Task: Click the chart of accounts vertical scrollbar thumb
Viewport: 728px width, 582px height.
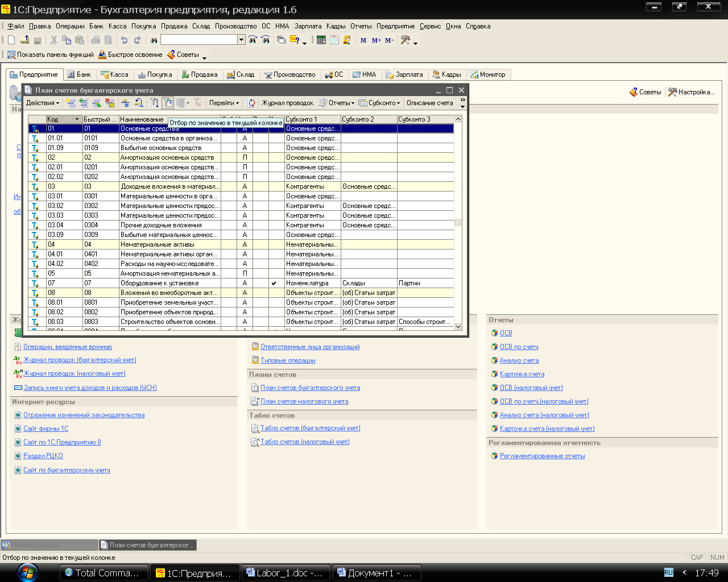Action: 458,223
